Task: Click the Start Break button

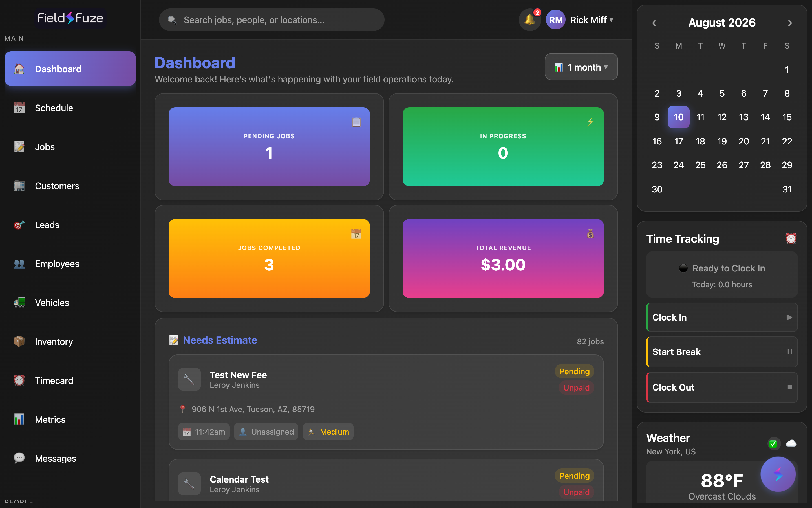Action: [x=722, y=352]
